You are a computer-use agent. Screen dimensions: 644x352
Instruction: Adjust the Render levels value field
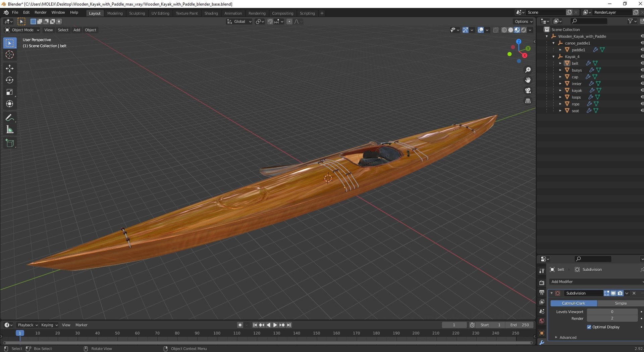[612, 318]
